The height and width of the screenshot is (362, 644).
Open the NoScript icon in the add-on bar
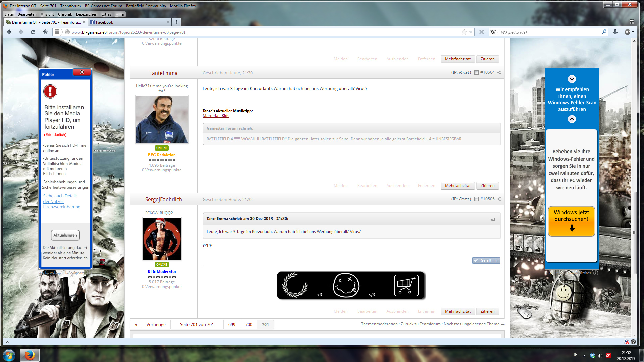tap(627, 342)
